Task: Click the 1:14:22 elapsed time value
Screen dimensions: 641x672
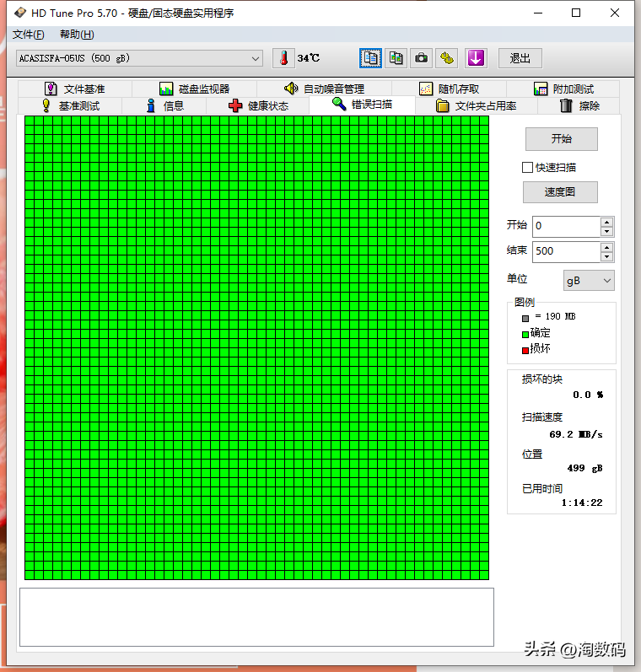Action: [x=582, y=503]
